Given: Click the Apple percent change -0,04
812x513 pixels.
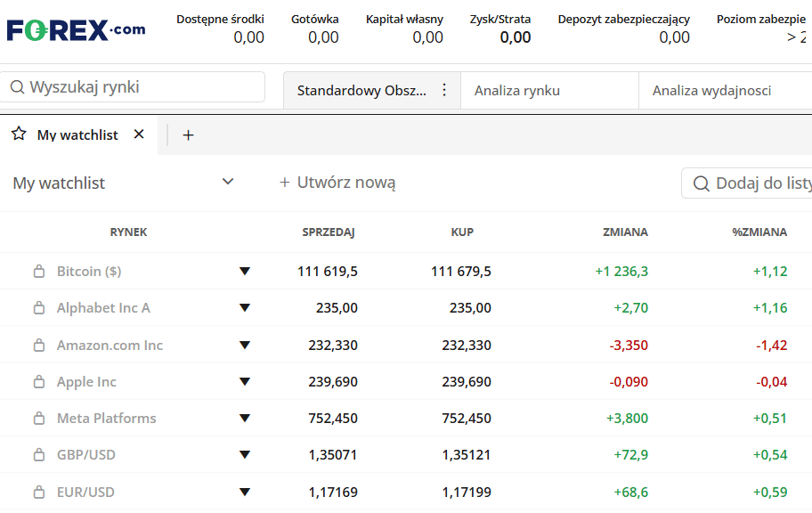Looking at the screenshot, I should click(x=772, y=382).
